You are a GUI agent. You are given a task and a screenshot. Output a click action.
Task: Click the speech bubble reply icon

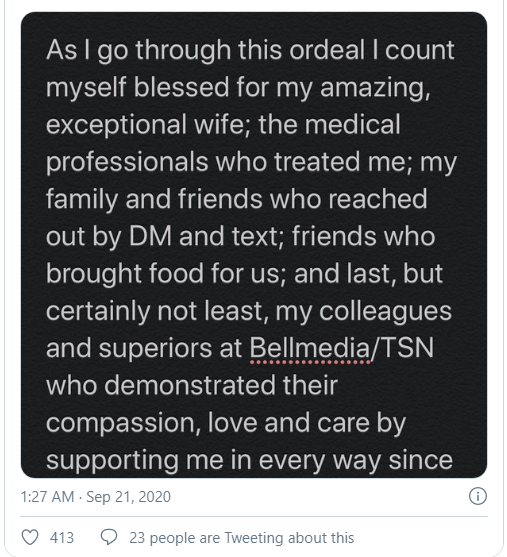[x=109, y=537]
